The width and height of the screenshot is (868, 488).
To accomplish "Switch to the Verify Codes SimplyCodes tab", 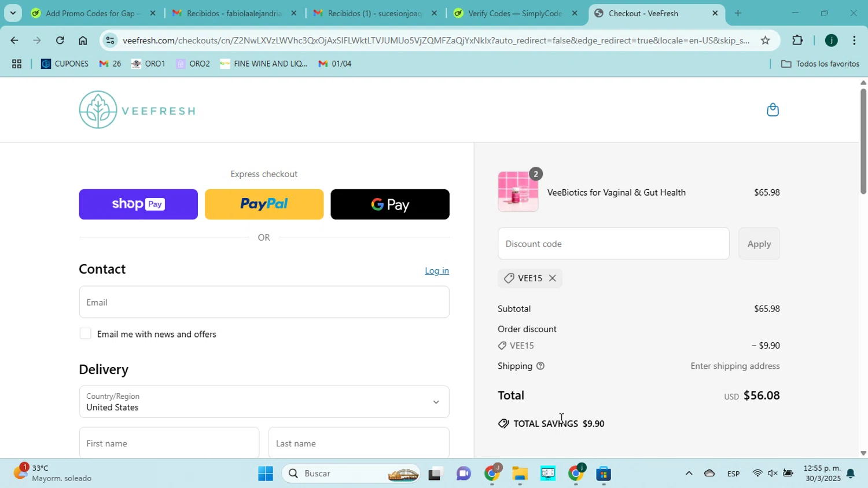I will tap(514, 13).
